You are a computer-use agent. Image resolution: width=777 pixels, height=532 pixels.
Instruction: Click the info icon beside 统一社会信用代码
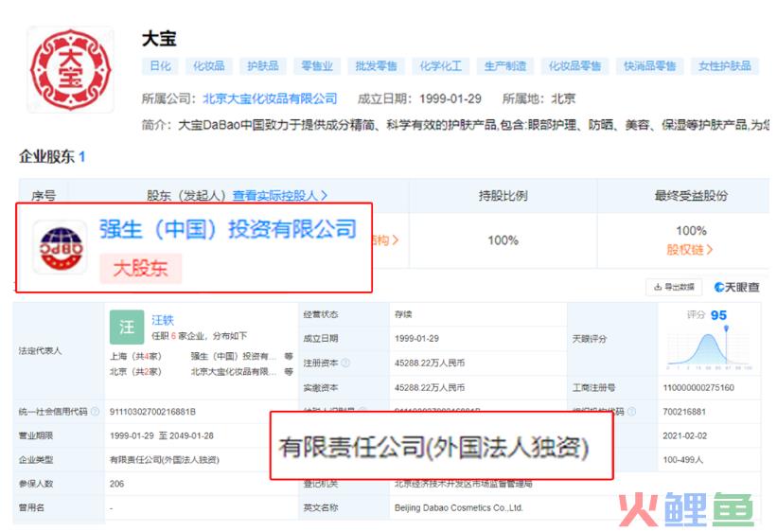(96, 412)
